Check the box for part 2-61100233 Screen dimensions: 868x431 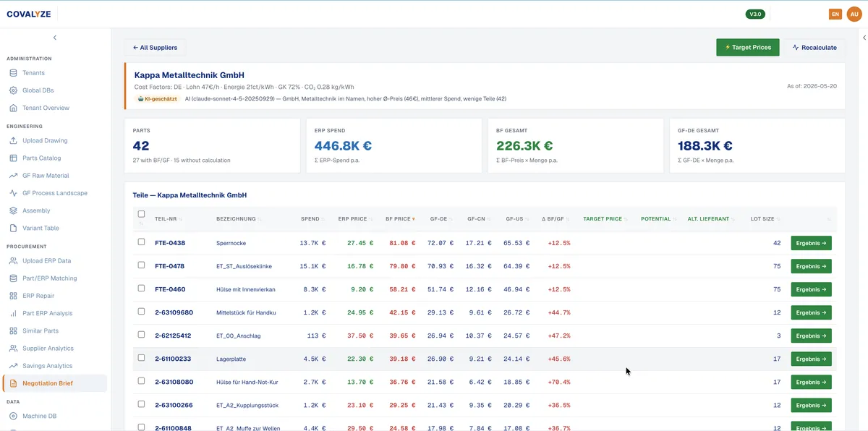141,358
